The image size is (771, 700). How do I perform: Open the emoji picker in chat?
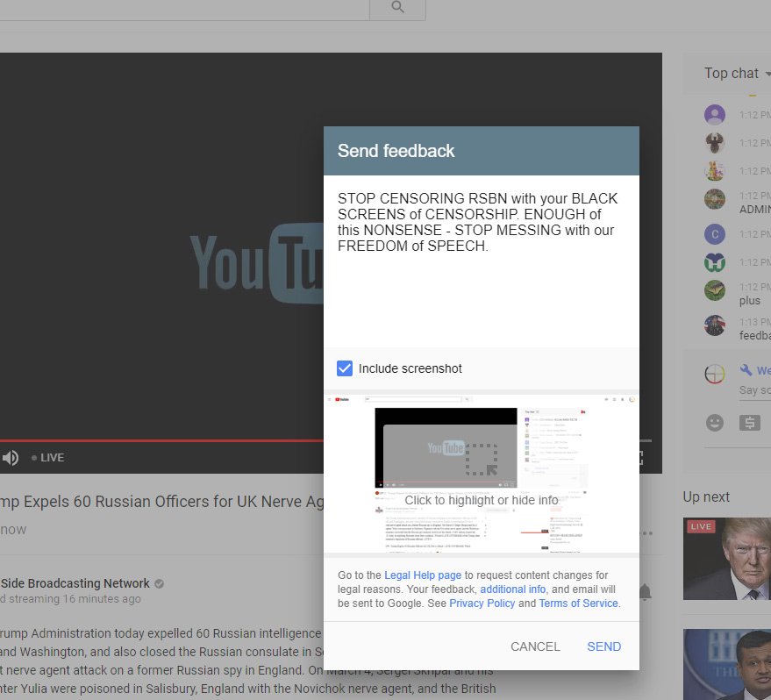click(x=715, y=423)
